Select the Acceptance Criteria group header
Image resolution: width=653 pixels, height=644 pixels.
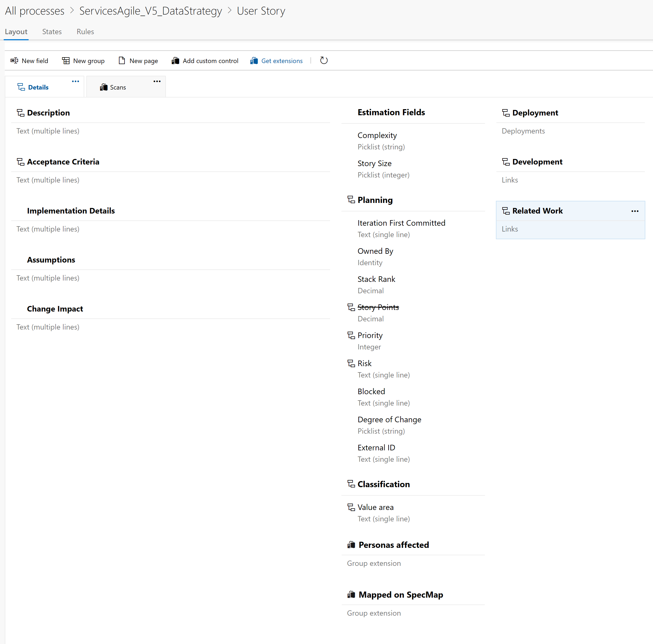63,162
